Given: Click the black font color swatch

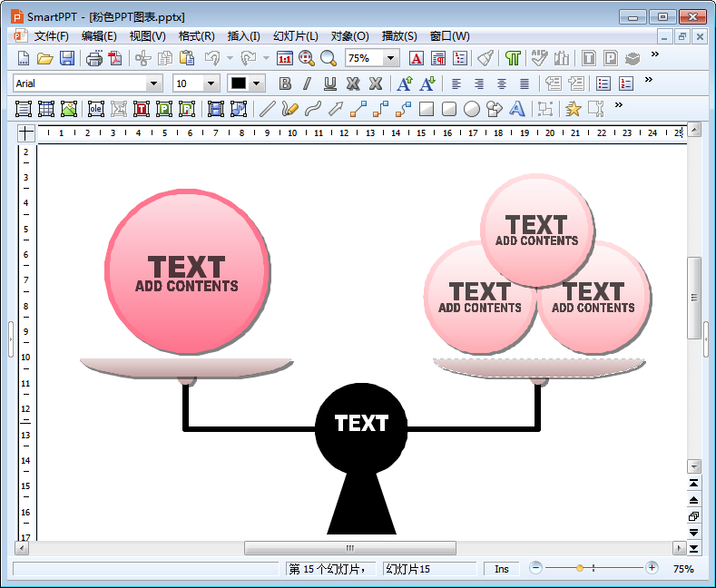Looking at the screenshot, I should pyautogui.click(x=239, y=83).
